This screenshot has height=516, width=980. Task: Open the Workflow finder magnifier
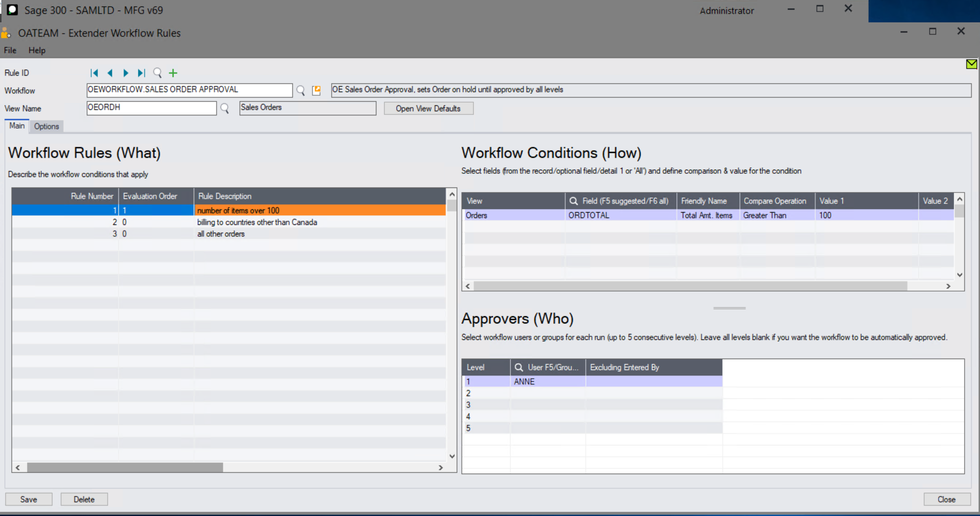(x=300, y=90)
